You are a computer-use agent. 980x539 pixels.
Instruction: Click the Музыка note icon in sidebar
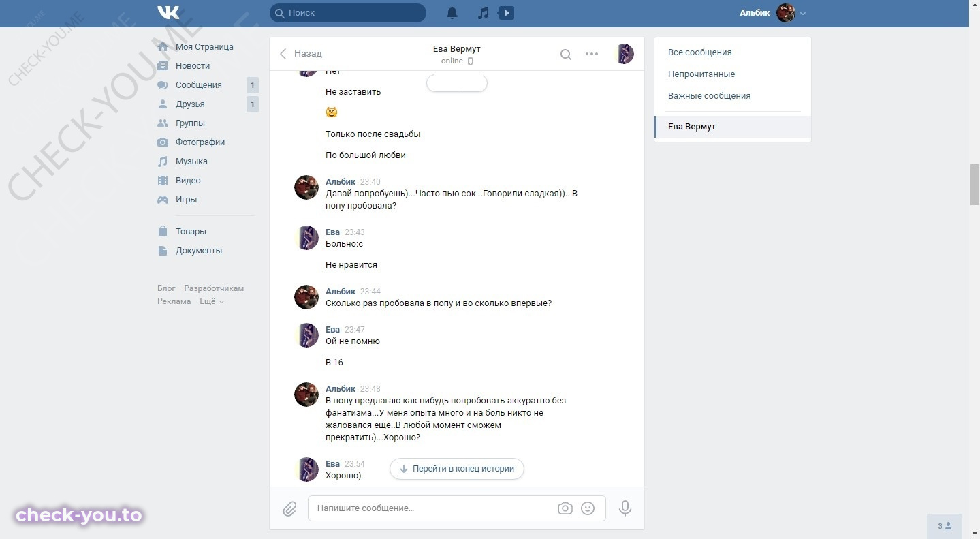tap(163, 161)
